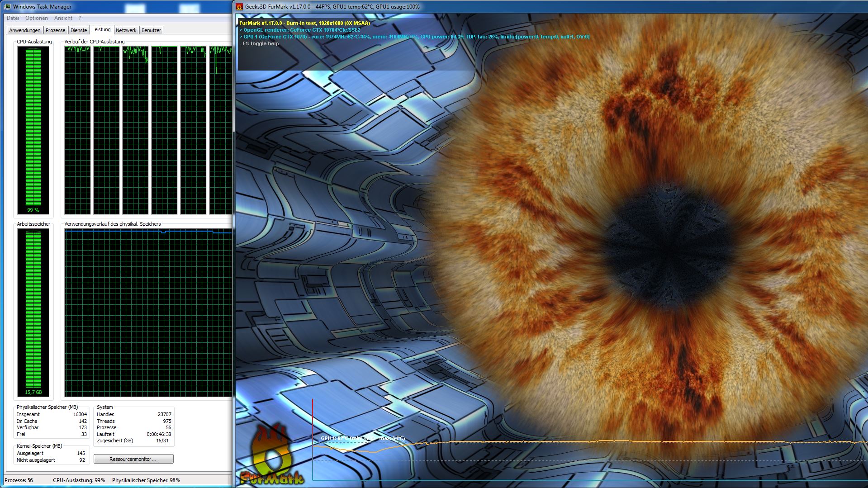
Task: Click the GPU 1 temperature graph label
Action: tap(363, 438)
